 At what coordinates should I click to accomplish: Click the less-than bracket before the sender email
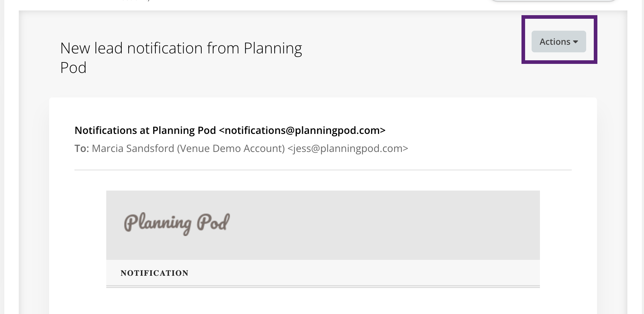tap(222, 131)
